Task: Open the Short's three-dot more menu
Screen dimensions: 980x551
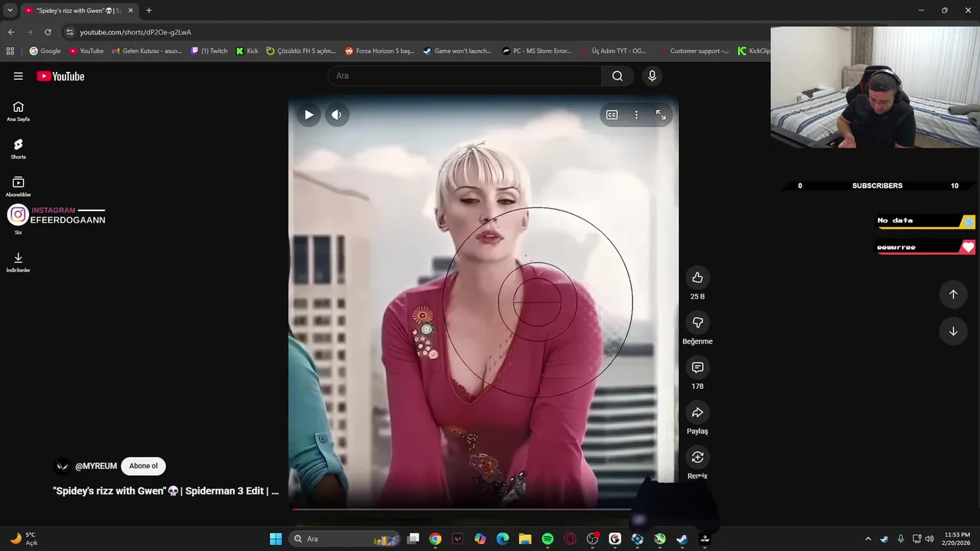Action: [x=636, y=115]
